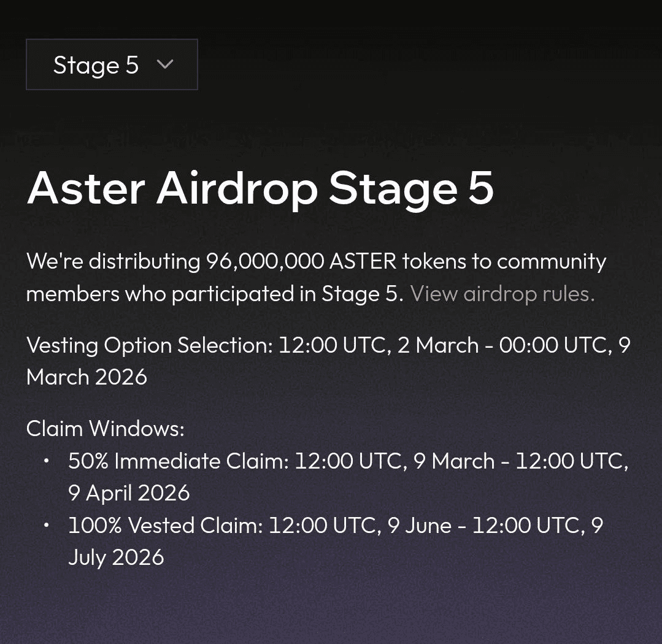Click the word ASTER in the description
This screenshot has height=644, width=662.
(363, 261)
